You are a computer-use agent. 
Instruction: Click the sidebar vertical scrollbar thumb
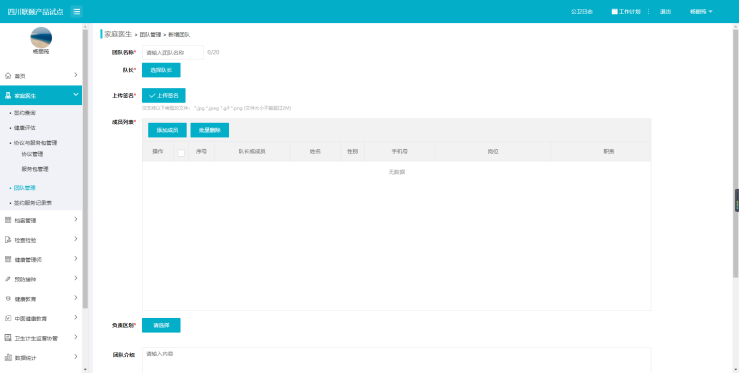(85, 169)
